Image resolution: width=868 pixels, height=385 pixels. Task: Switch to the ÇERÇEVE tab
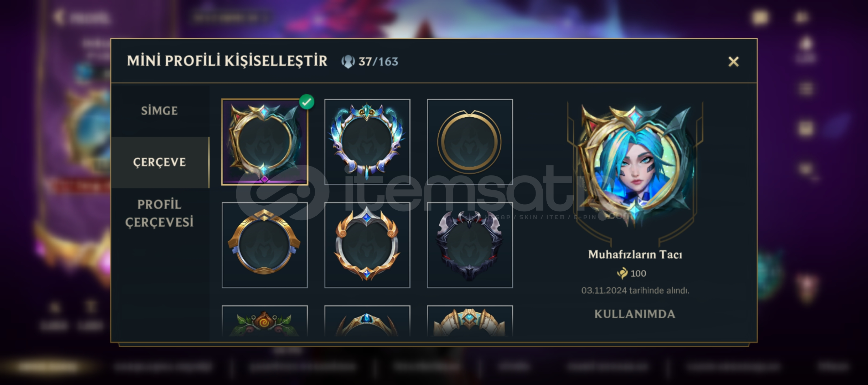pyautogui.click(x=160, y=162)
